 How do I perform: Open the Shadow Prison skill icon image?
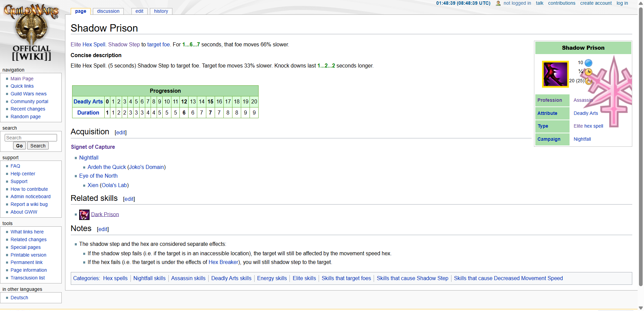(x=555, y=74)
